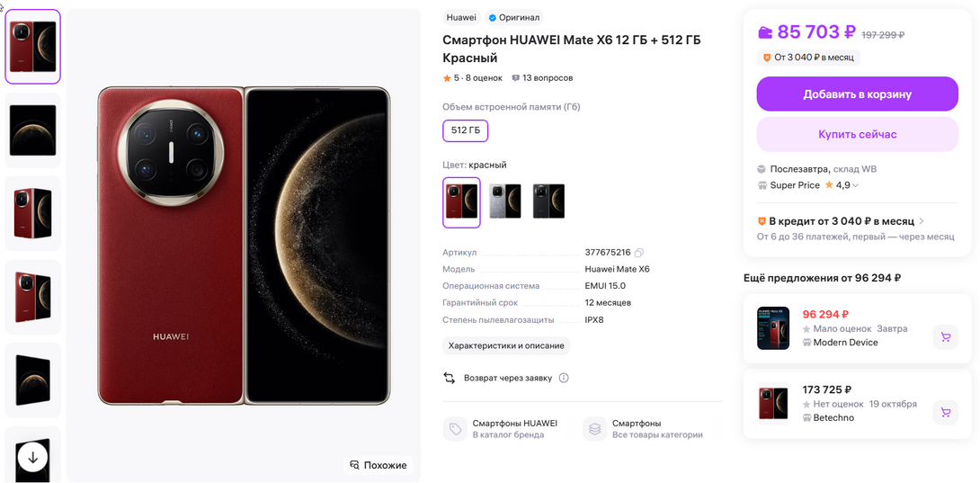Choose the silver color variant
Viewport: 980px width, 483px height.
505,201
